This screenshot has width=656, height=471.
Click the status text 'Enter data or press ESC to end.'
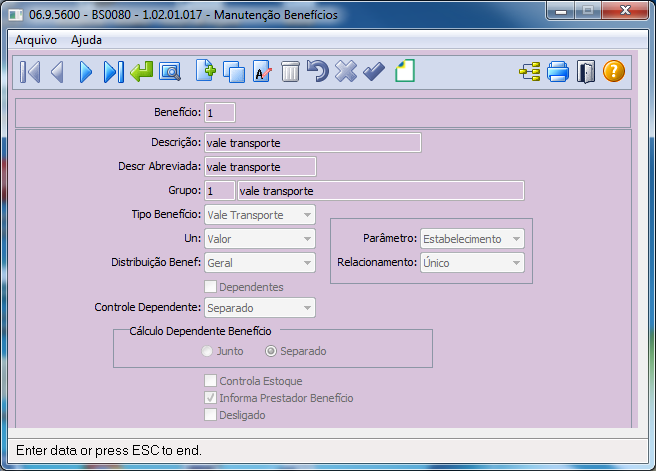point(109,451)
